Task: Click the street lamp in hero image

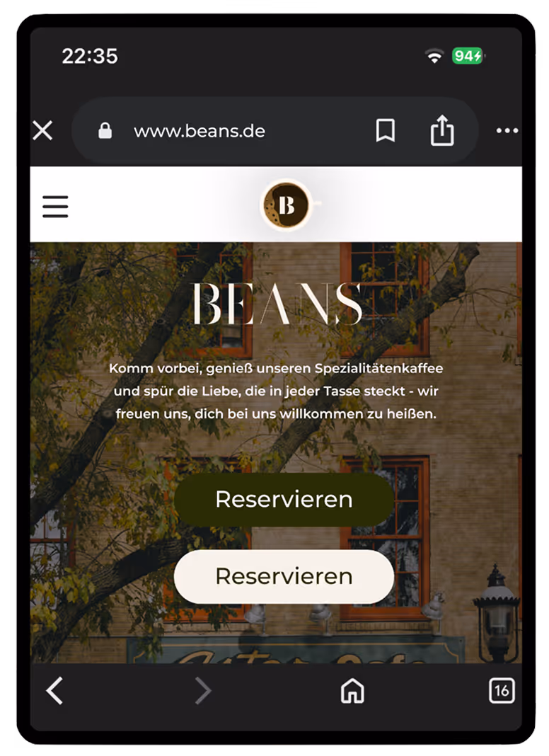Action: pyautogui.click(x=497, y=612)
